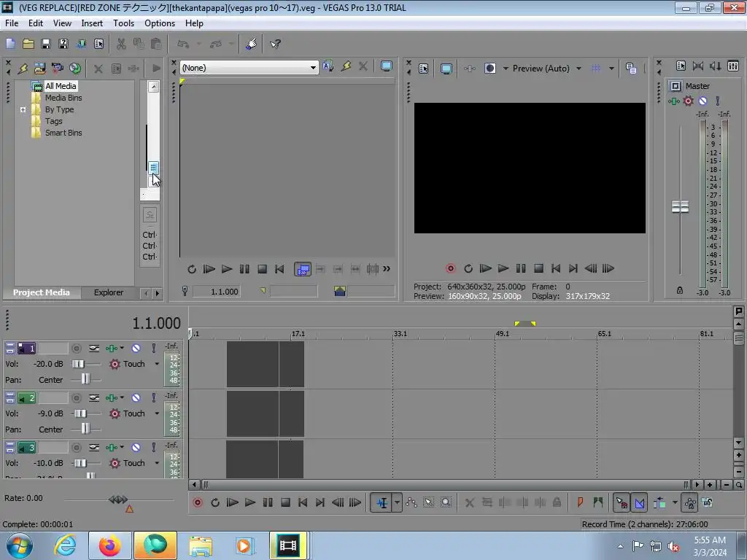This screenshot has height=560, width=747.
Task: Stop timeline playback
Action: [x=285, y=502]
